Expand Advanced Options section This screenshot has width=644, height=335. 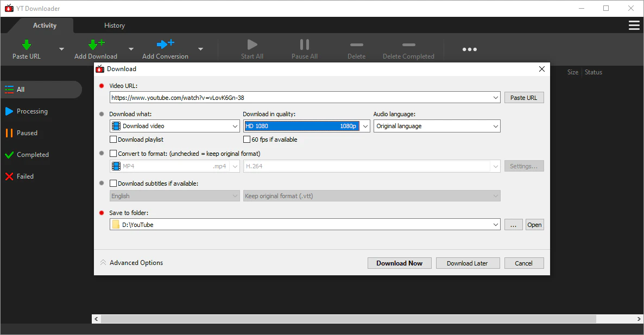point(131,263)
